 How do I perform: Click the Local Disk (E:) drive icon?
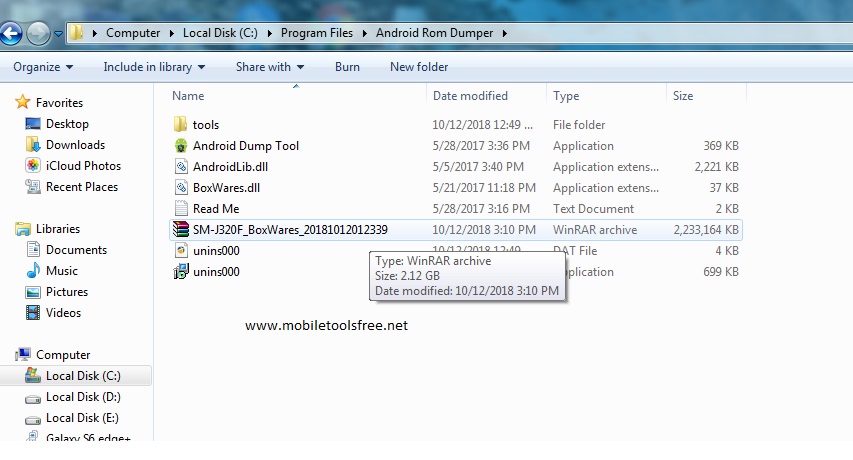point(33,420)
